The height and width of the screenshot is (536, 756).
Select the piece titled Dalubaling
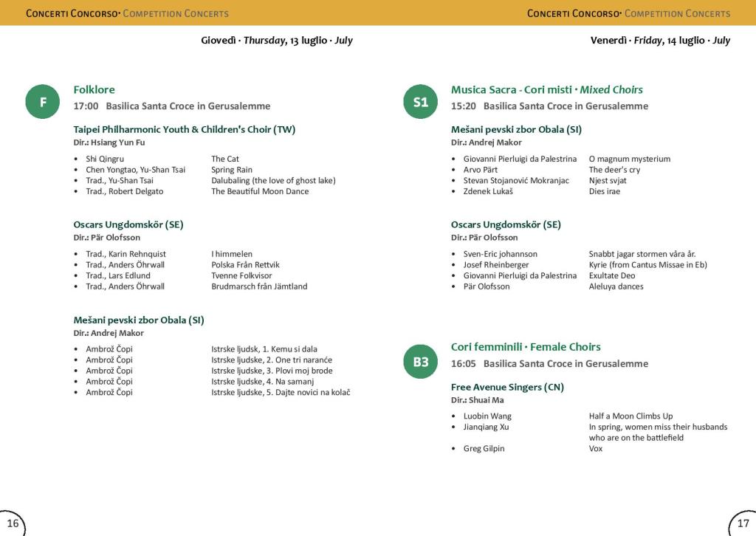coord(273,180)
